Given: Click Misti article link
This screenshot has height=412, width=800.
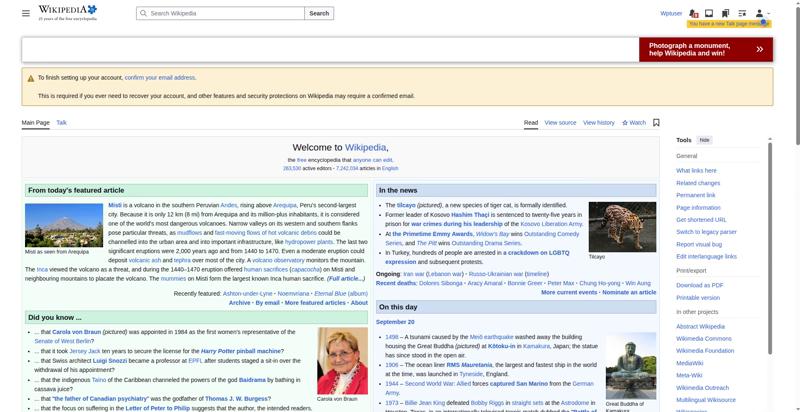Looking at the screenshot, I should pyautogui.click(x=114, y=205).
